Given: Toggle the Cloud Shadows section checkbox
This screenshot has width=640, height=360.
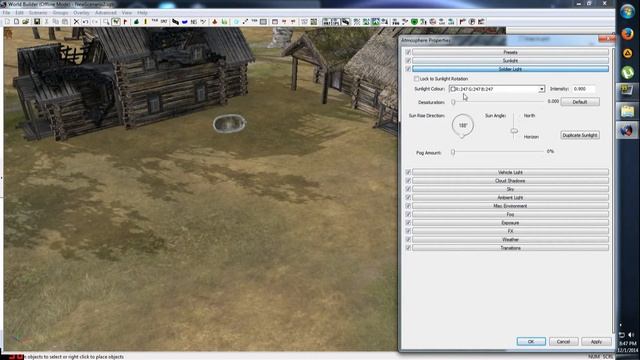Looking at the screenshot, I should [408, 180].
